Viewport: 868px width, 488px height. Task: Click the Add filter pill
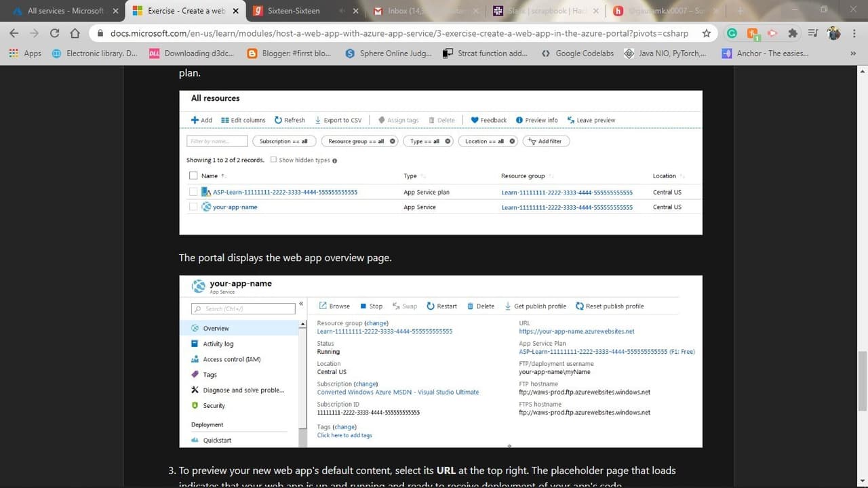546,141
